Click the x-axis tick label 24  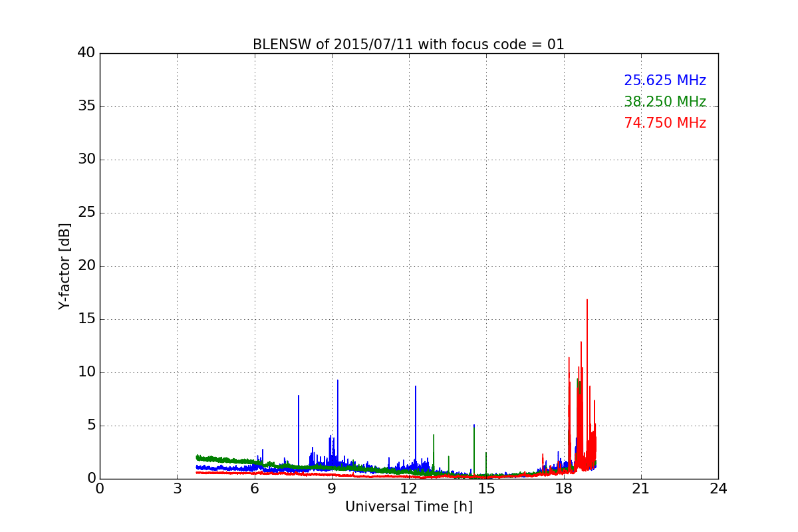tap(718, 489)
